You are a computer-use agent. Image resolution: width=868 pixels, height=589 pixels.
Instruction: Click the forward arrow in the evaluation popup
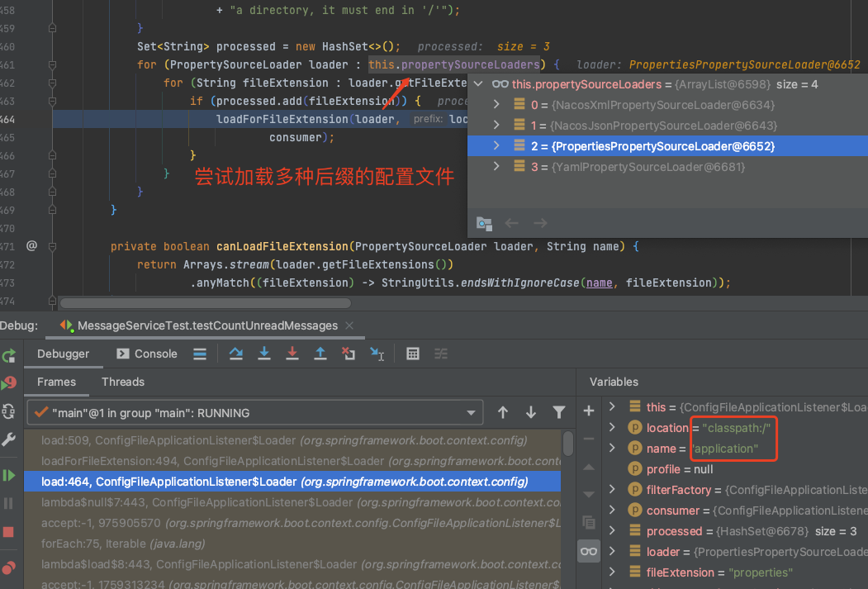540,223
